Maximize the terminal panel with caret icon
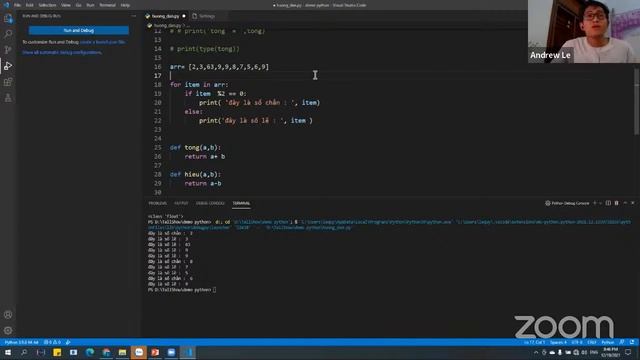Image resolution: width=640 pixels, height=360 pixels. pyautogui.click(x=625, y=203)
